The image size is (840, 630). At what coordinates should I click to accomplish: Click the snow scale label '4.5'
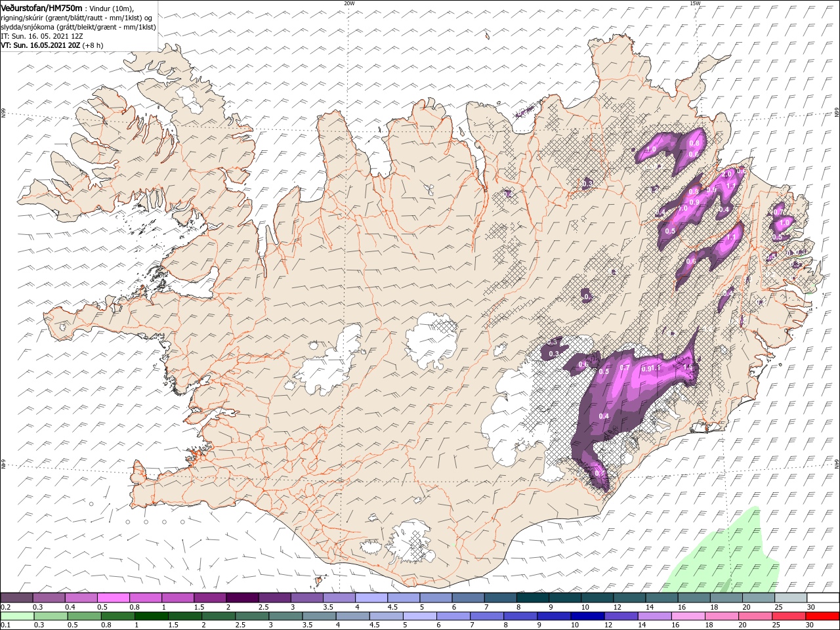coord(392,607)
